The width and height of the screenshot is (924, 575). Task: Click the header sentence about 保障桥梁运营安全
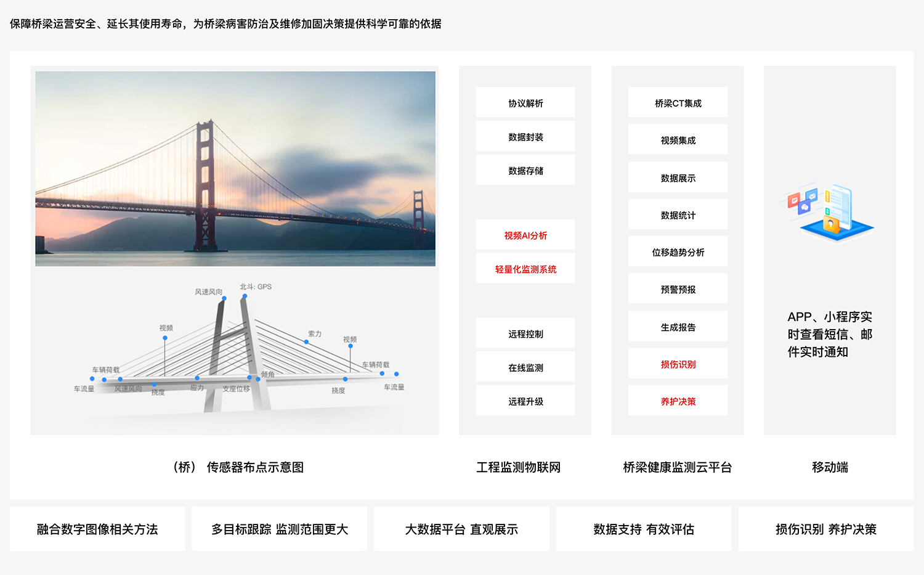225,23
